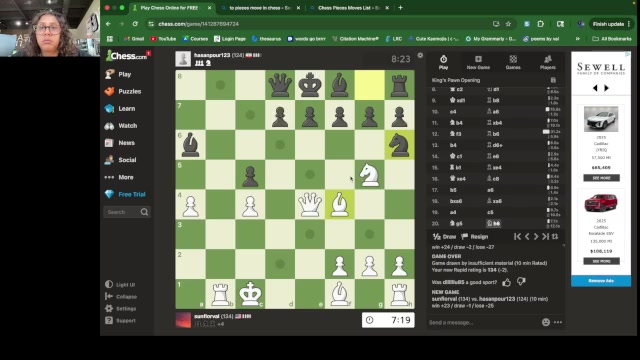The height and width of the screenshot is (360, 640).
Task: Open sidebar Settings
Action: click(120, 309)
